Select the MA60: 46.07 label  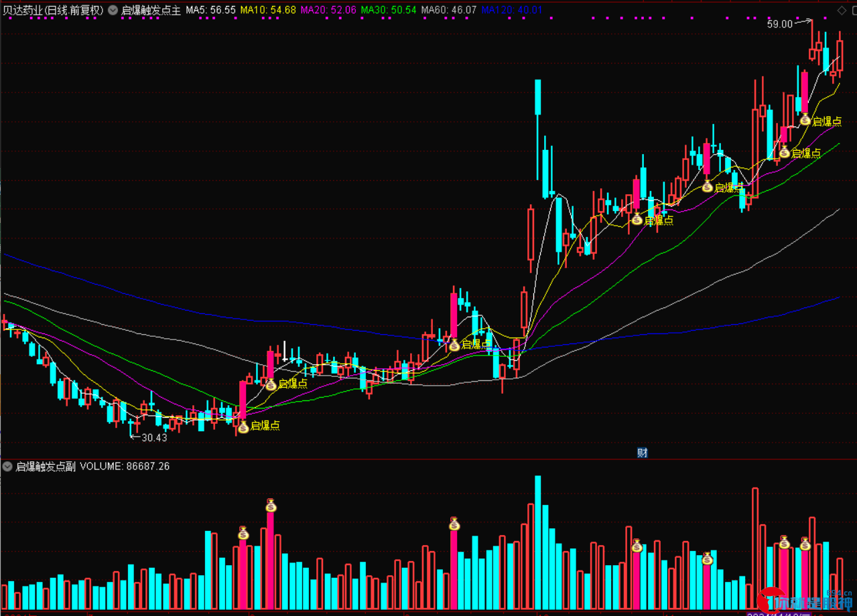(x=449, y=11)
